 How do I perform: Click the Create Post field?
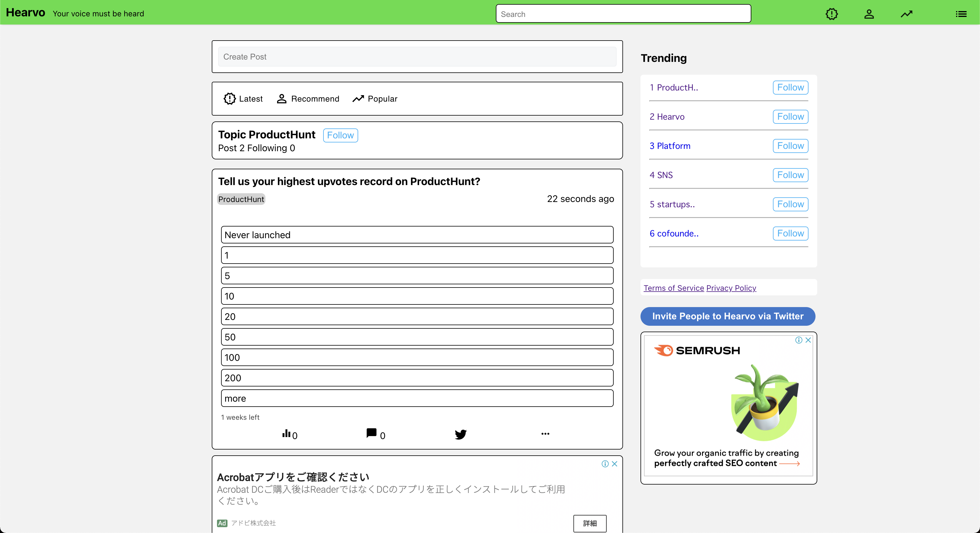[x=417, y=57]
